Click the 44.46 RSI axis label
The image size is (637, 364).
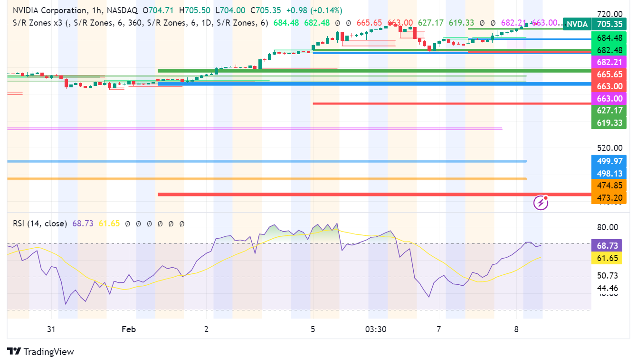(608, 288)
